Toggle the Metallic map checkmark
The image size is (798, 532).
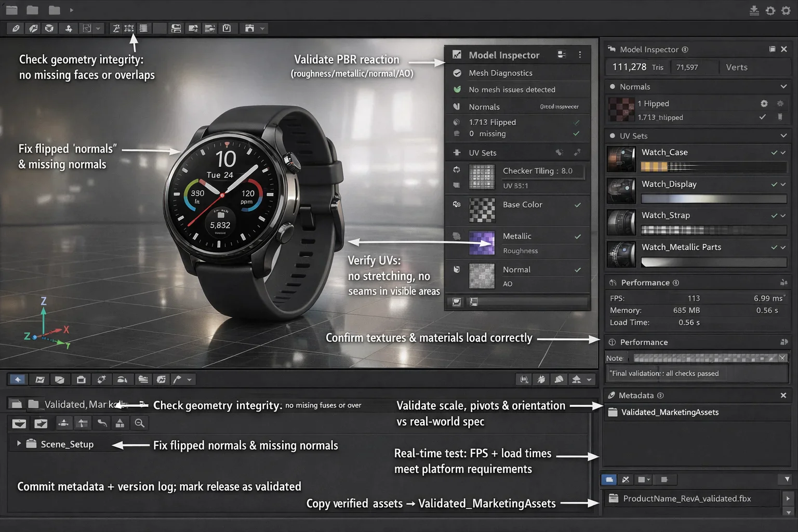[577, 237]
